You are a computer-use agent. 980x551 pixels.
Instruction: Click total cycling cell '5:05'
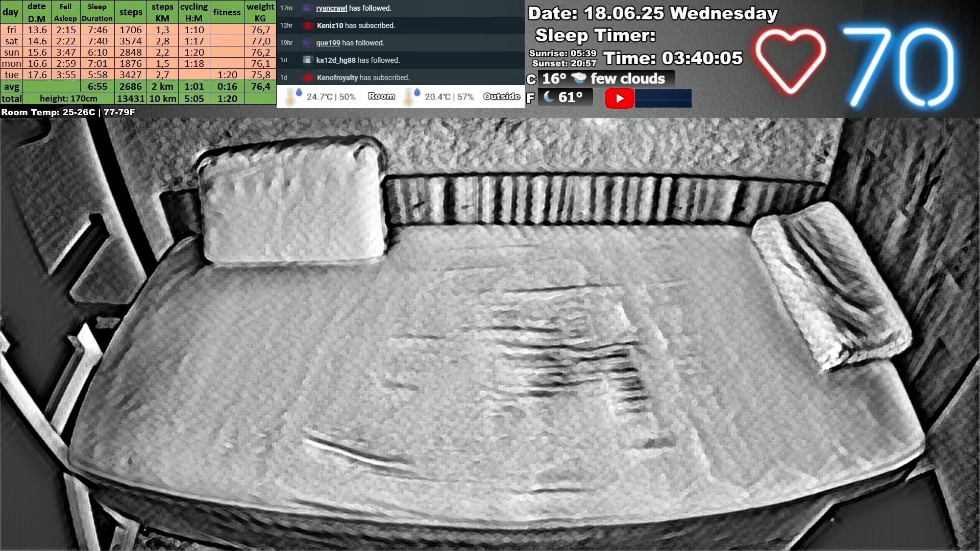click(x=194, y=98)
